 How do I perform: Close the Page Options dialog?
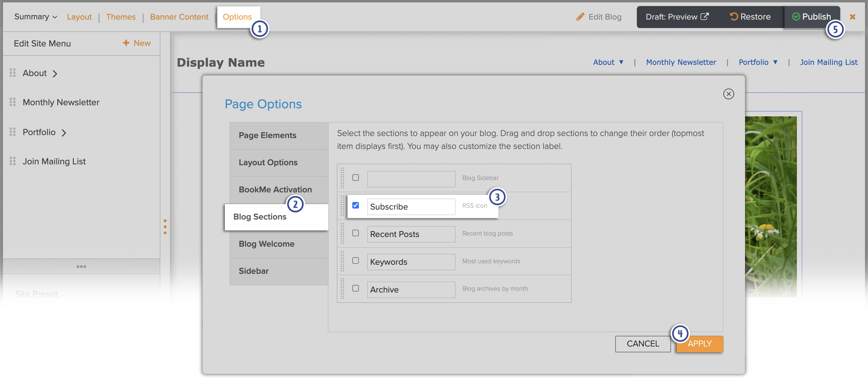[x=728, y=94]
